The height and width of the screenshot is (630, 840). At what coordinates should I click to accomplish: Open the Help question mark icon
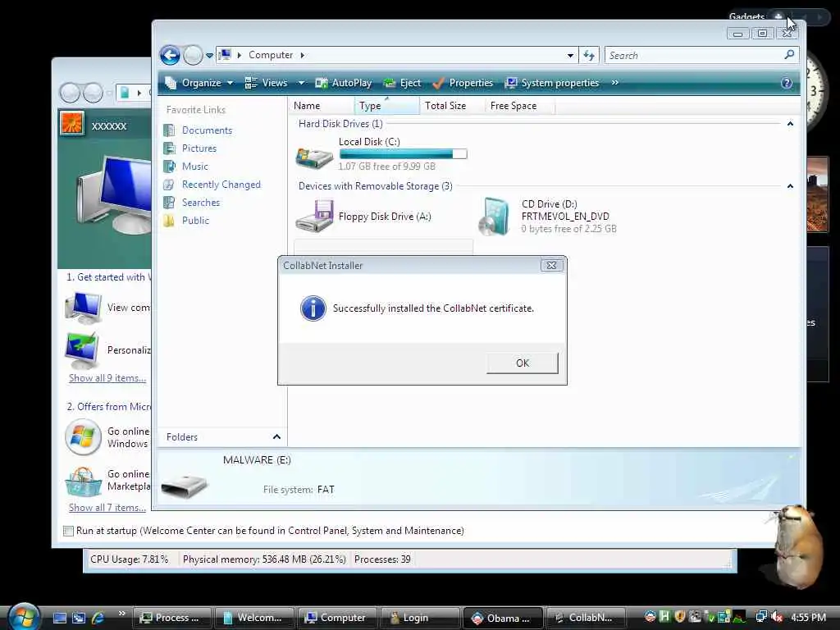tap(787, 83)
